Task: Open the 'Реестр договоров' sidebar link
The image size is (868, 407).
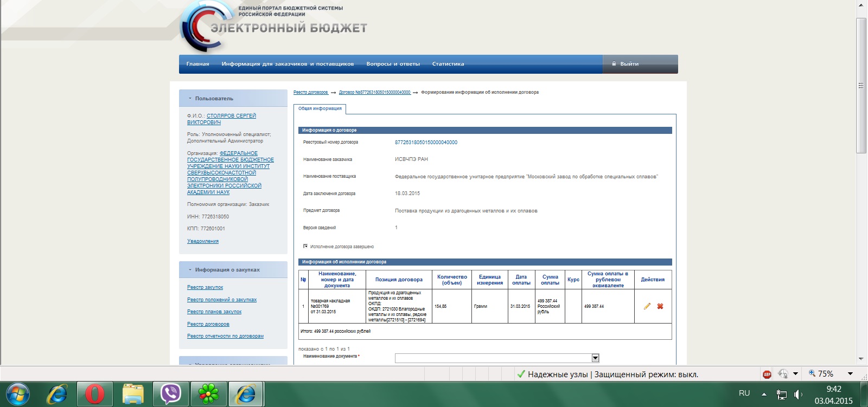Action: pyautogui.click(x=208, y=324)
